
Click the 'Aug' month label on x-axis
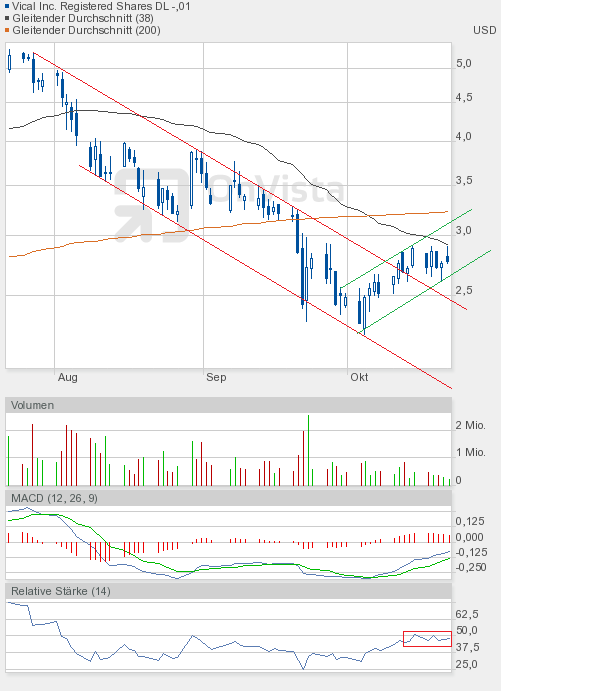67,377
